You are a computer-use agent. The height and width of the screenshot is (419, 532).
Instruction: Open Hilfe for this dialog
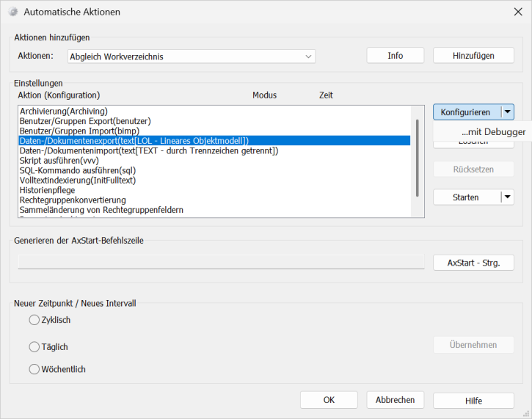click(x=473, y=401)
